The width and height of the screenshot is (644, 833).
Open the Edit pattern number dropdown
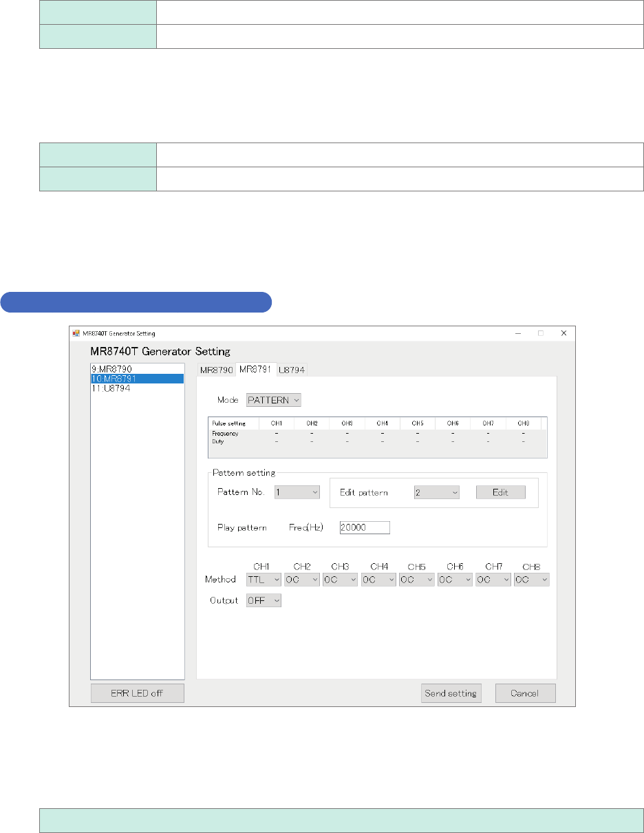tap(437, 492)
